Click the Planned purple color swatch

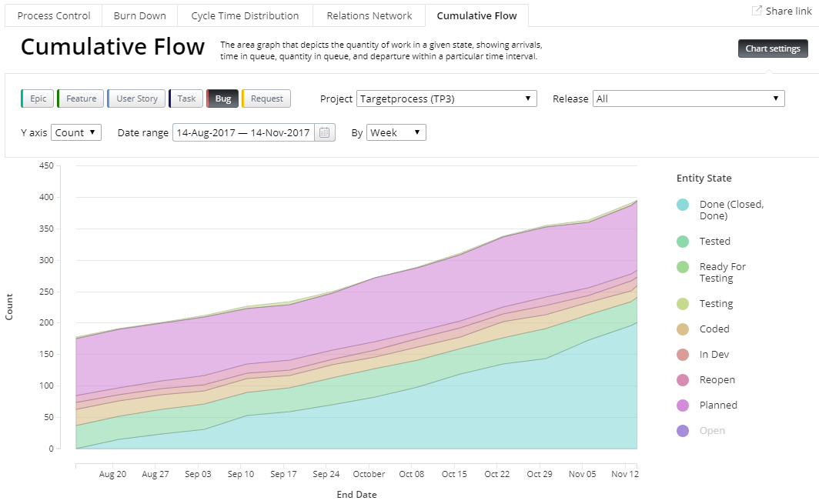683,405
